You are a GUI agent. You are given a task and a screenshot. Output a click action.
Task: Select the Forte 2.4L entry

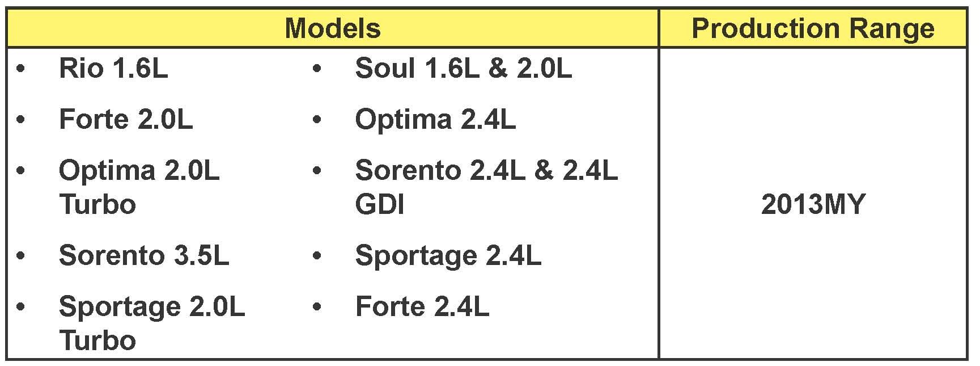point(422,307)
